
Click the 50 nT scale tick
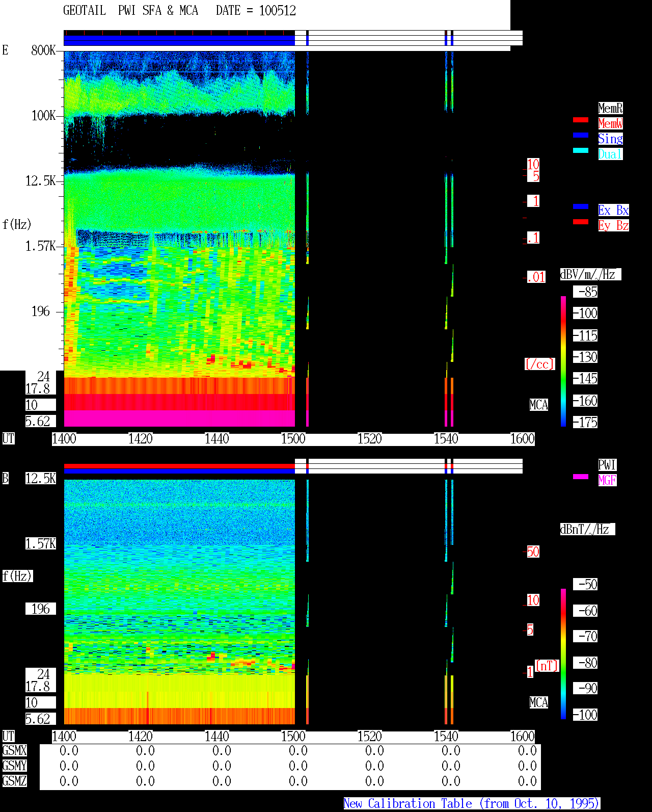click(533, 552)
